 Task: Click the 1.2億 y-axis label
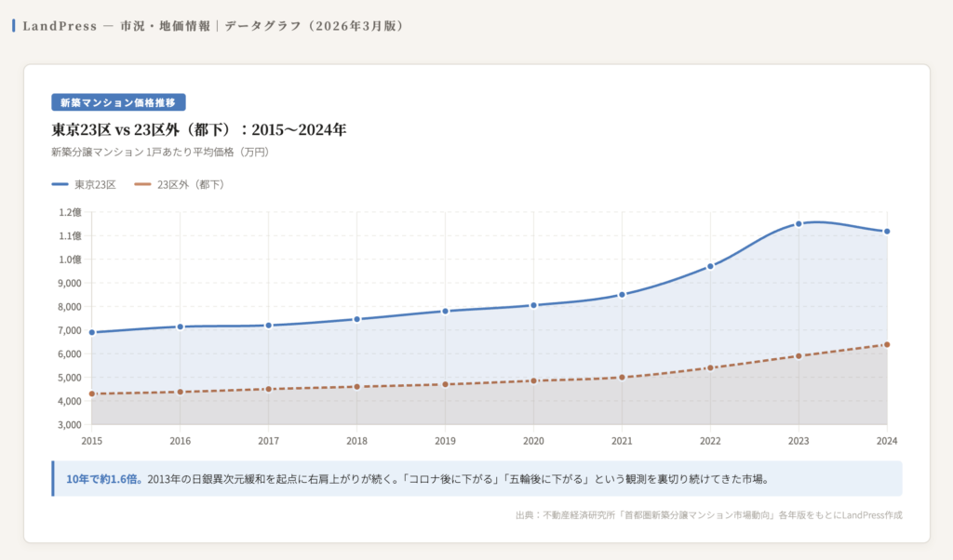(71, 212)
